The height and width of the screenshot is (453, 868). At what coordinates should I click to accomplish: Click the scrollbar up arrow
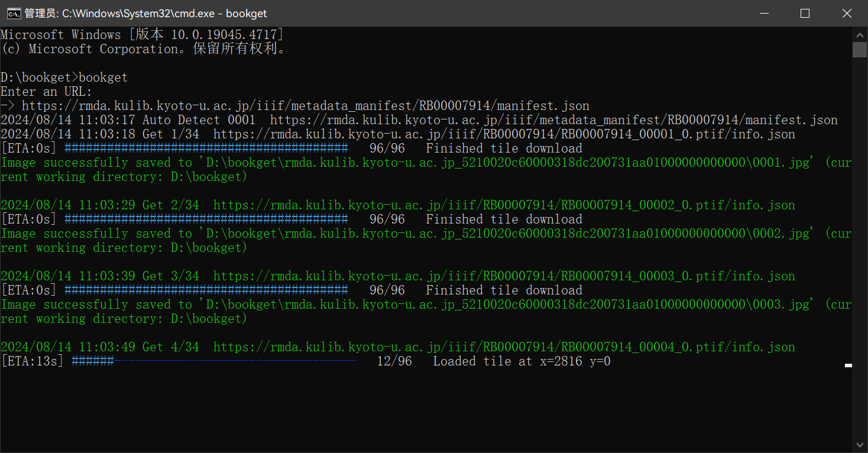[860, 34]
